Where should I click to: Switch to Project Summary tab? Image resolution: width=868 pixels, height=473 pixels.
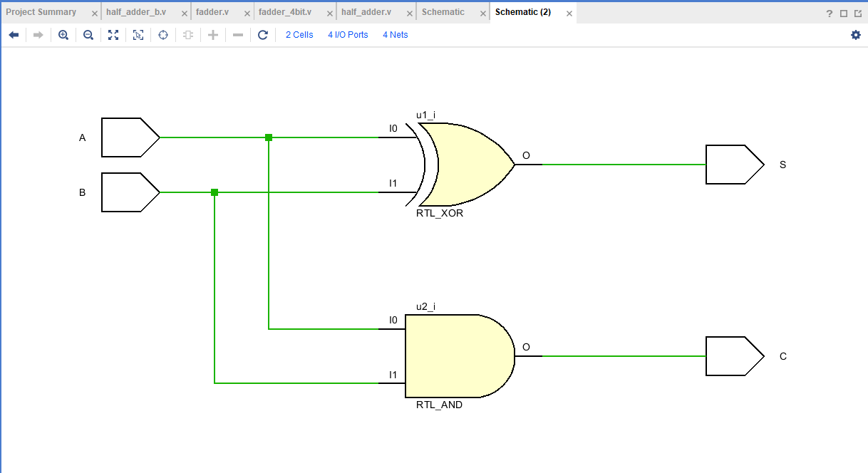[x=41, y=12]
